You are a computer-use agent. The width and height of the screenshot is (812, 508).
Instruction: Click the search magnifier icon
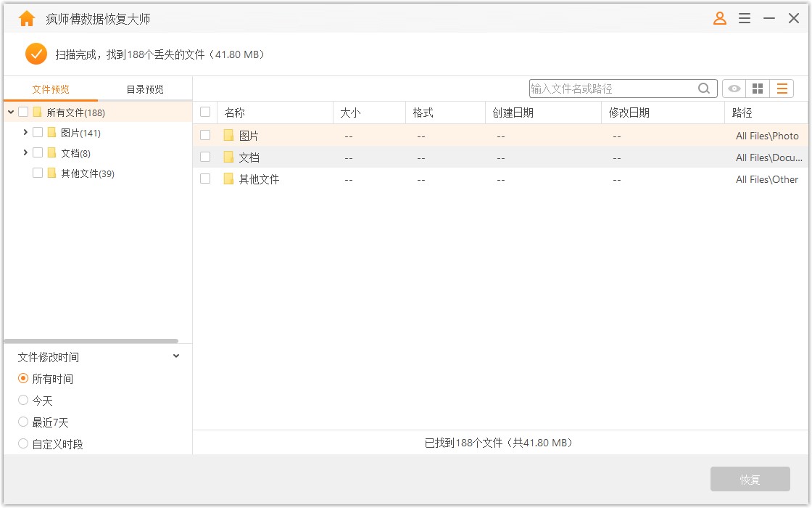pos(704,89)
